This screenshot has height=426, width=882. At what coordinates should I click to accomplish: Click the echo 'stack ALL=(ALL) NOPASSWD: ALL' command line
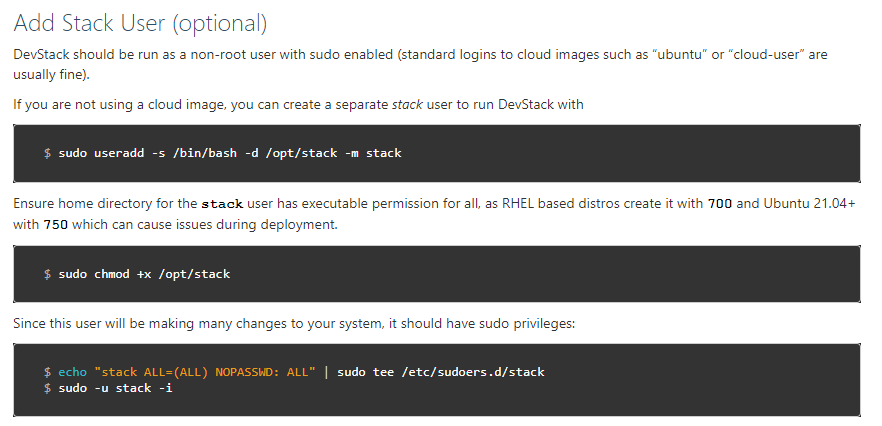click(x=294, y=372)
